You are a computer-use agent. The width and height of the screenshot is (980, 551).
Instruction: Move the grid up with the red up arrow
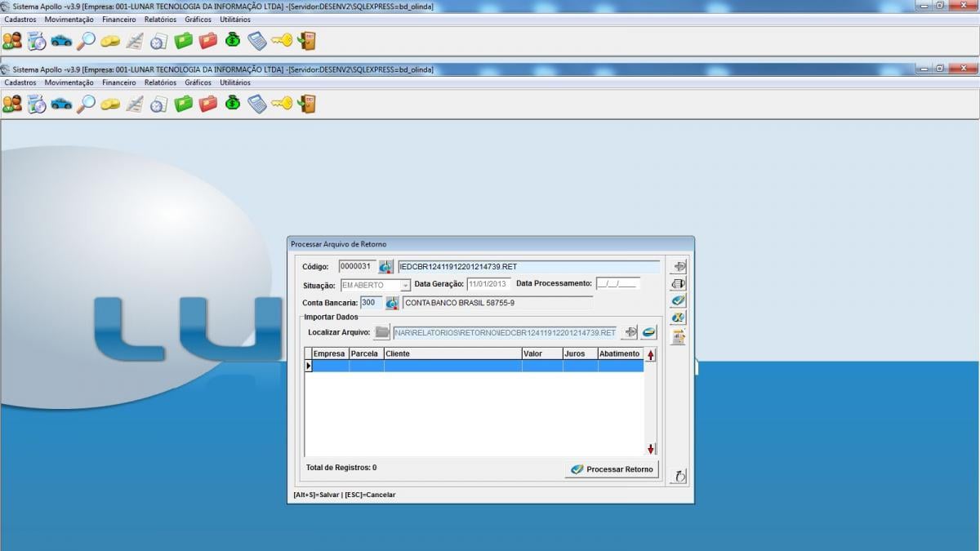pyautogui.click(x=651, y=355)
